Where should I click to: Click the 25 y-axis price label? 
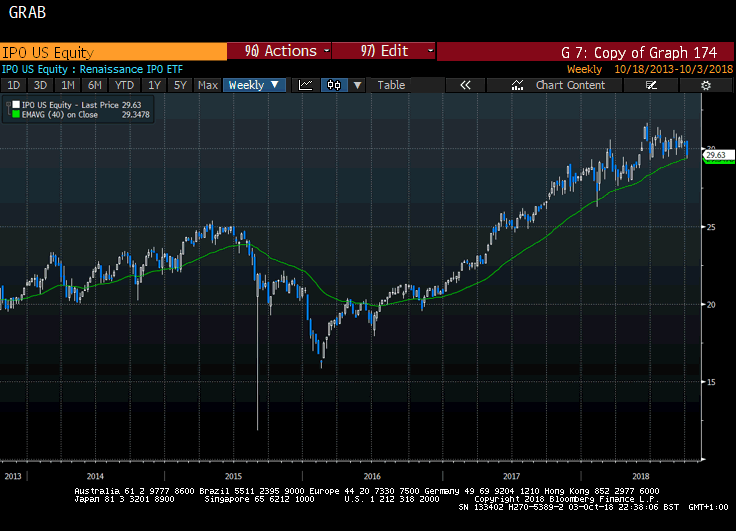[711, 227]
